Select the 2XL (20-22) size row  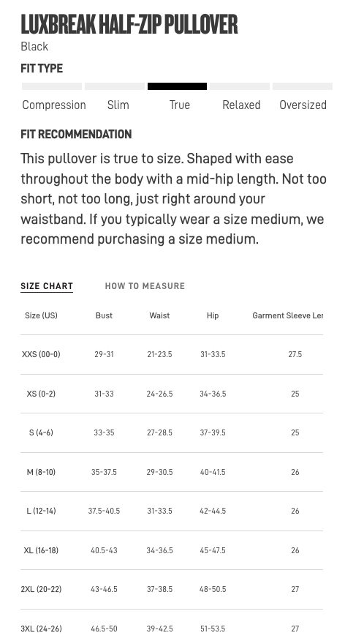[172, 589]
